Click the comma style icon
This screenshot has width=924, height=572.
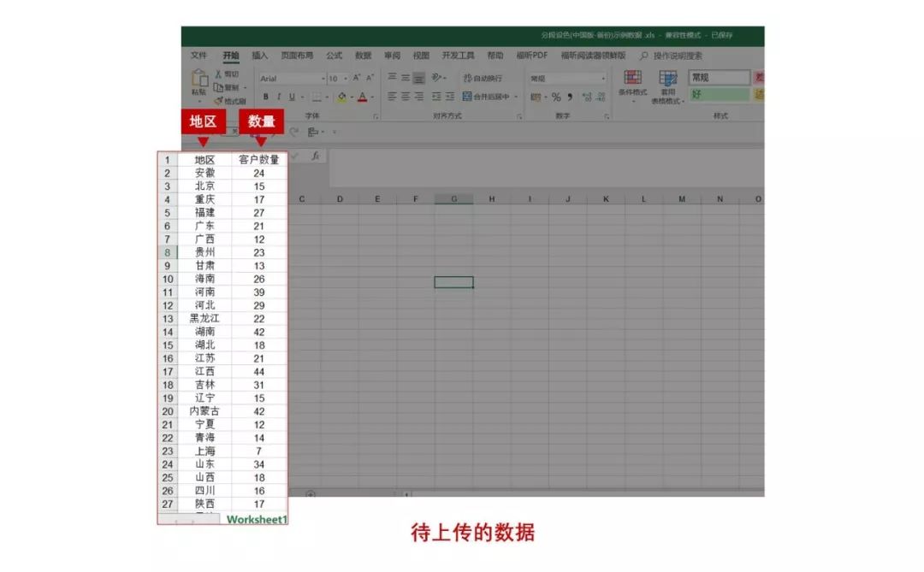pos(570,97)
